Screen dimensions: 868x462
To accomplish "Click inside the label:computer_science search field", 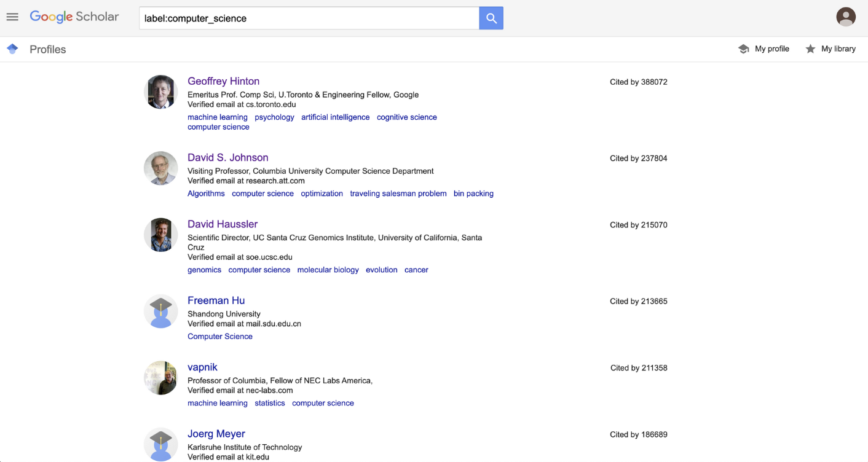I will (309, 18).
